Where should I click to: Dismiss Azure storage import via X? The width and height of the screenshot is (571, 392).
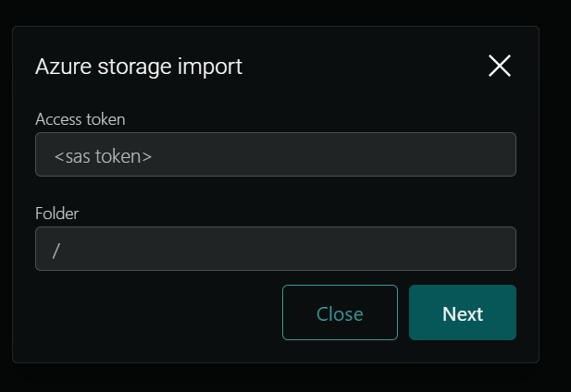pyautogui.click(x=499, y=66)
